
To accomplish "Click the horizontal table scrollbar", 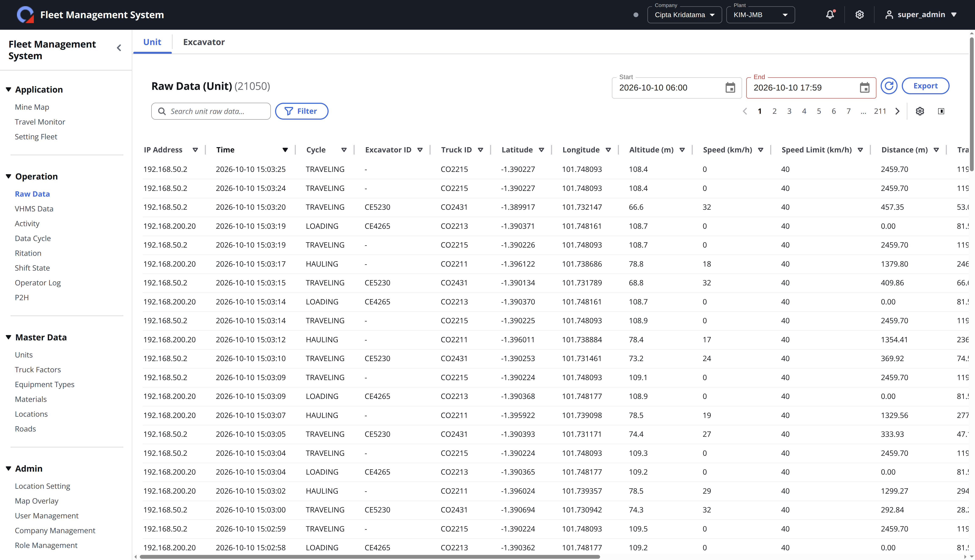I will (369, 557).
